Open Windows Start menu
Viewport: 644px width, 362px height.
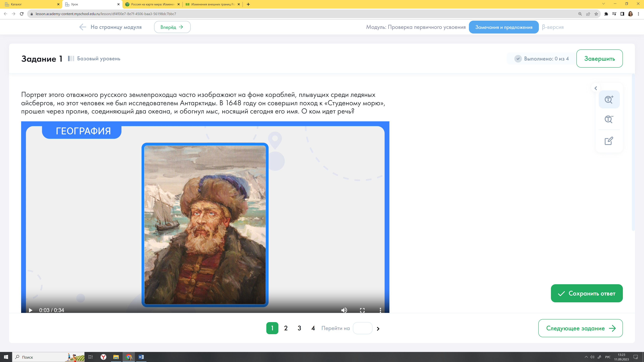(6, 357)
